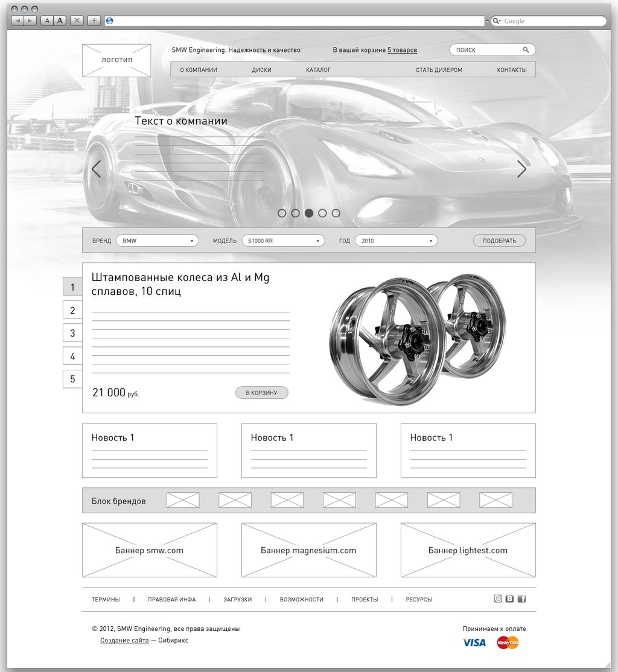
Task: Open the БРЕНД dropdown showing BMW
Action: pos(158,241)
